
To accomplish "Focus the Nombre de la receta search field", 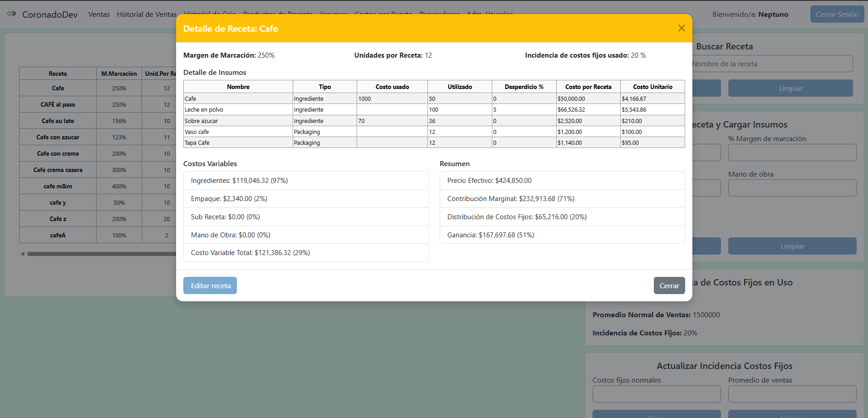I will (x=771, y=64).
